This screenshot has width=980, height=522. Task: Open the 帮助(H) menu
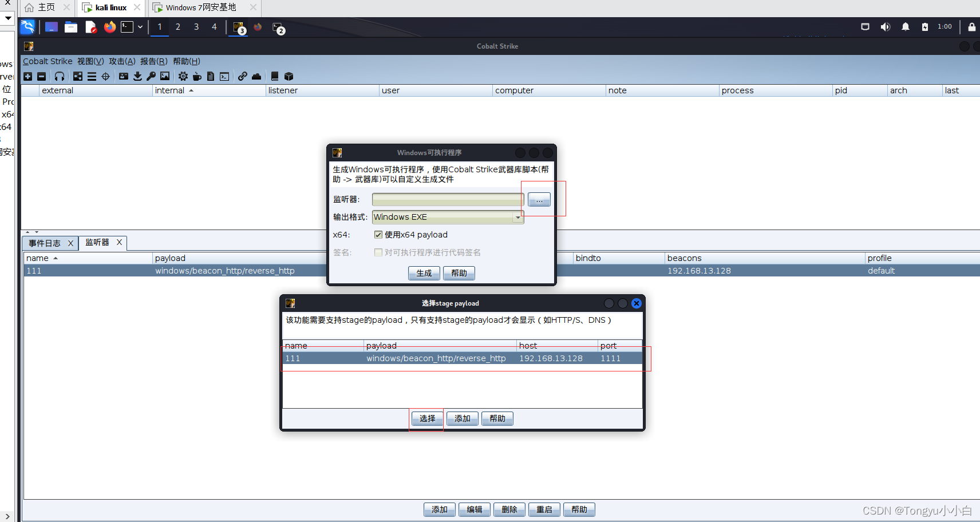click(187, 61)
